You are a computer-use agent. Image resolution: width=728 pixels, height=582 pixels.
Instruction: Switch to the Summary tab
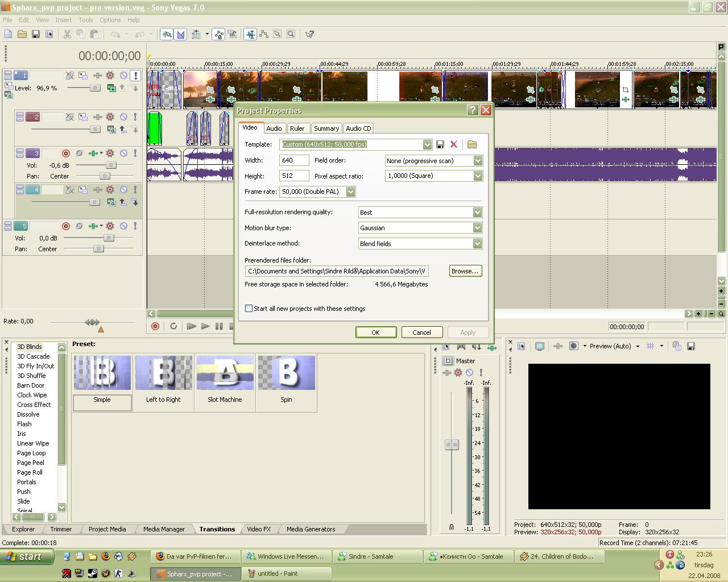click(326, 128)
